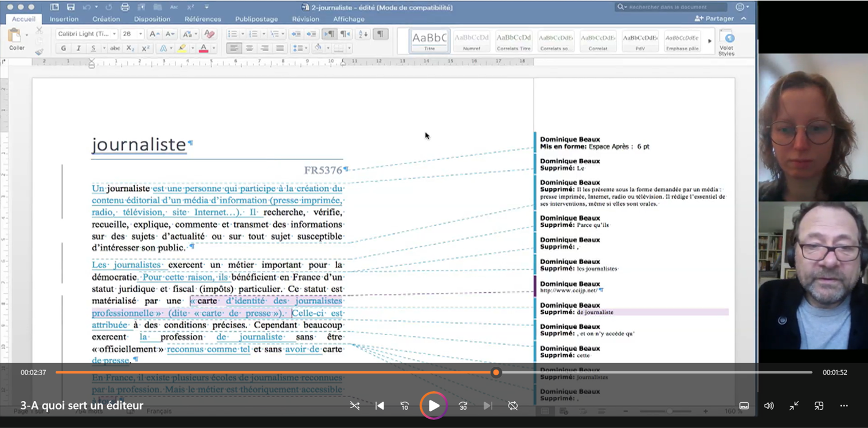Increase paragraph indent
Screen dimensions: 868x428
coord(311,34)
